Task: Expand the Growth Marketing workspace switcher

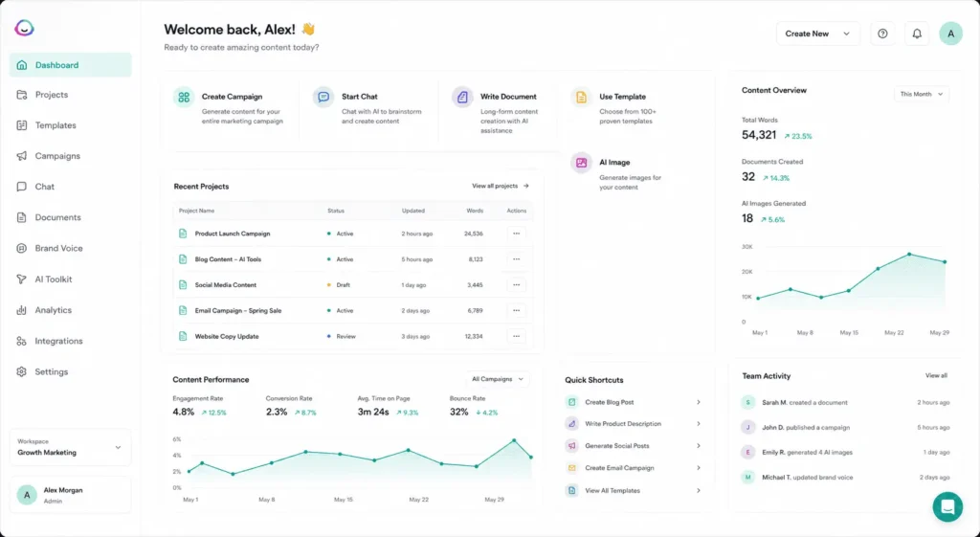Action: pos(70,447)
